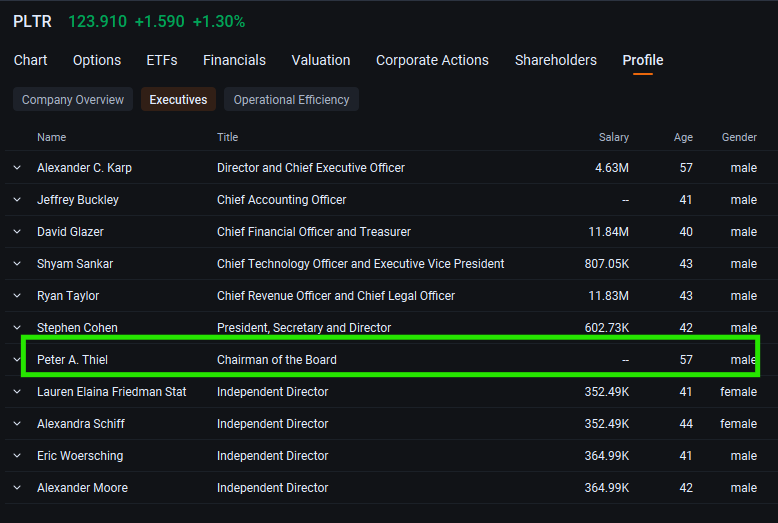Click age 44 in Alexandra Schiff row
778x523 pixels.
(x=686, y=424)
